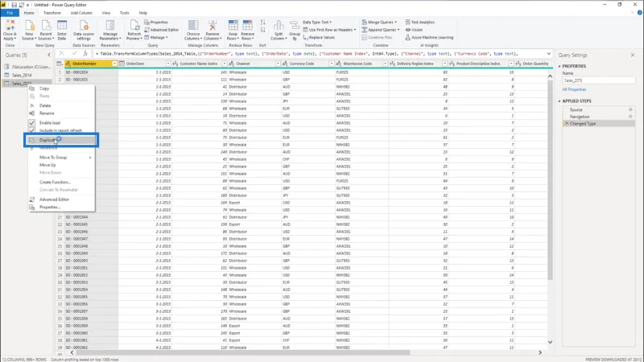
Task: Toggle Enable load in context menu
Action: coord(50,123)
